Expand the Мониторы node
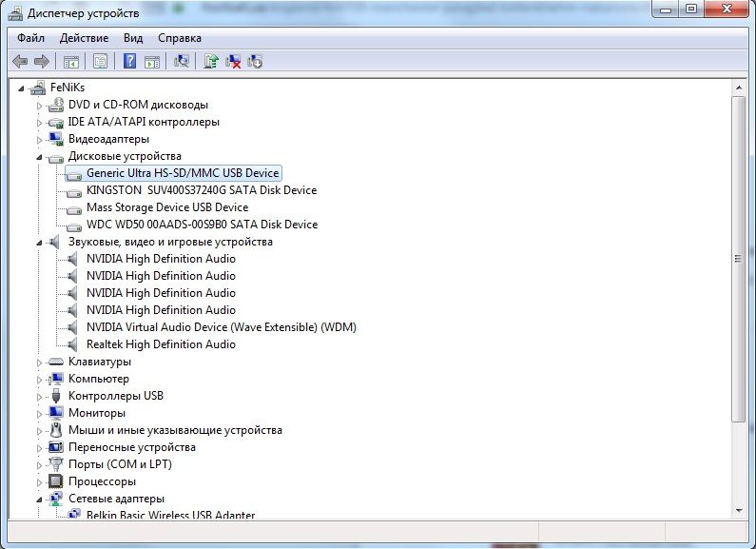The height and width of the screenshot is (549, 756). coord(40,414)
